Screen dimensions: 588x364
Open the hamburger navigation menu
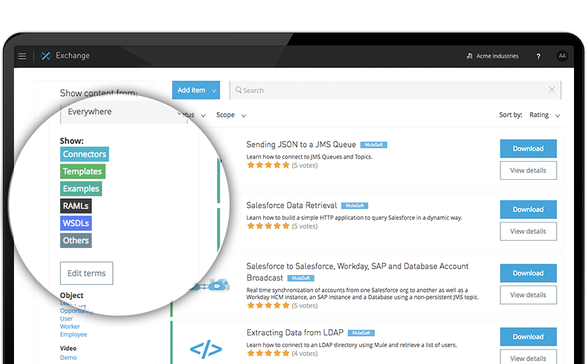click(22, 56)
